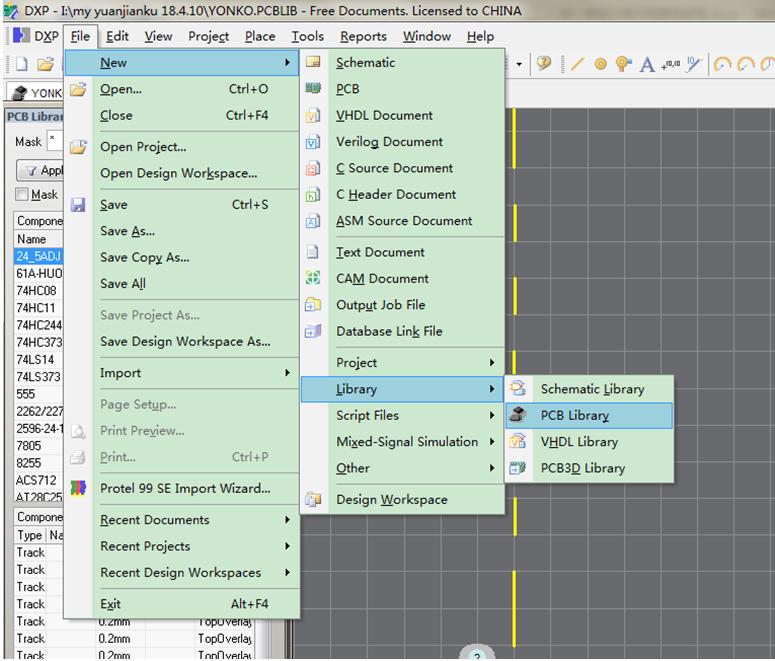775x661 pixels.
Task: Switch to the YONKO document tab
Action: pos(36,92)
